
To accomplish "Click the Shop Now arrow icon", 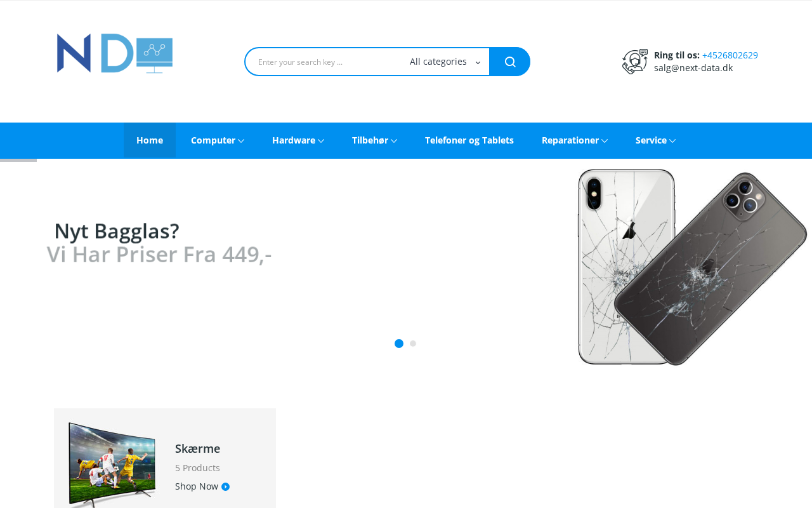I will point(225,486).
